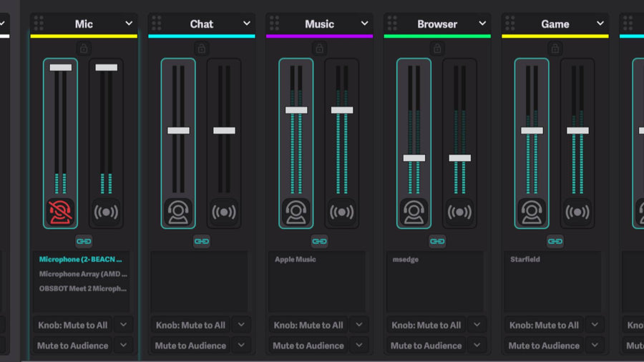644x362 pixels.
Task: Click the Chat channel lock icon
Action: pyautogui.click(x=202, y=49)
